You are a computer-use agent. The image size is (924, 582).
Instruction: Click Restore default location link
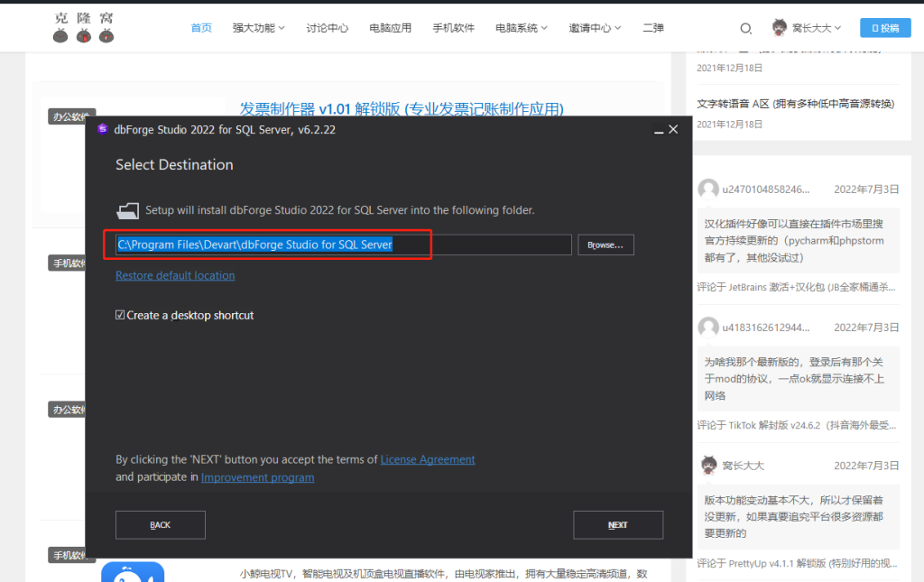pos(175,276)
